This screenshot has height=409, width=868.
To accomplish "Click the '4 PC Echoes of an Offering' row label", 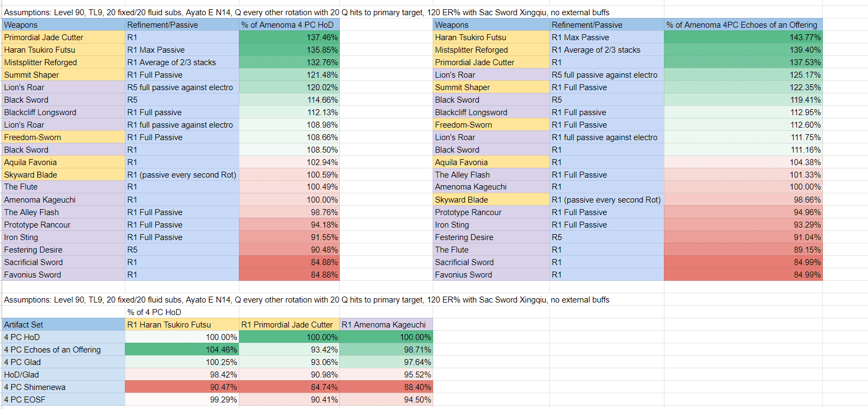I will coord(63,350).
